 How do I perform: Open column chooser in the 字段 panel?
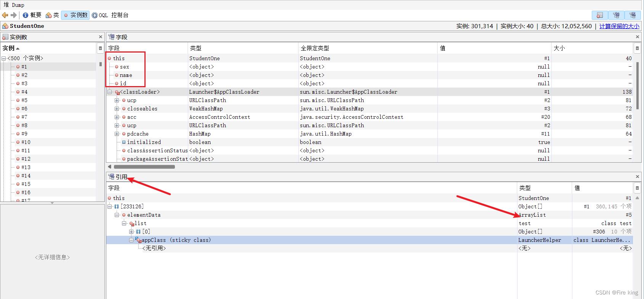(637, 48)
